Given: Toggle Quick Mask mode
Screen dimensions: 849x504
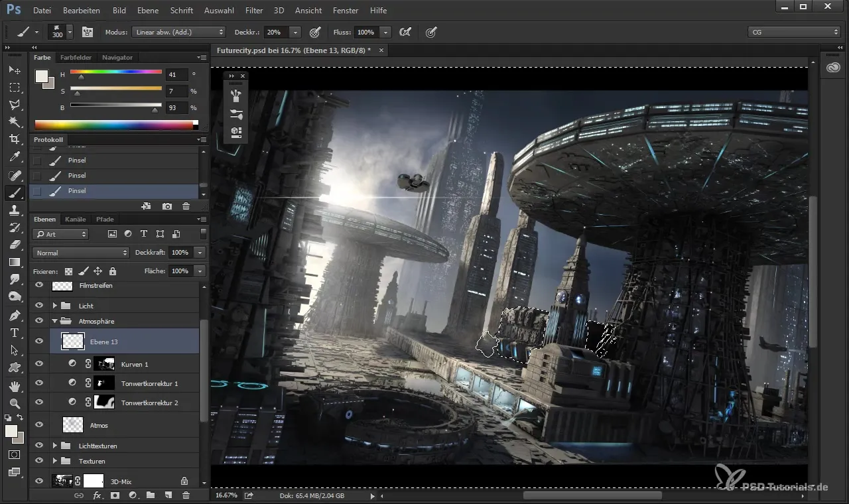Looking at the screenshot, I should (14, 455).
